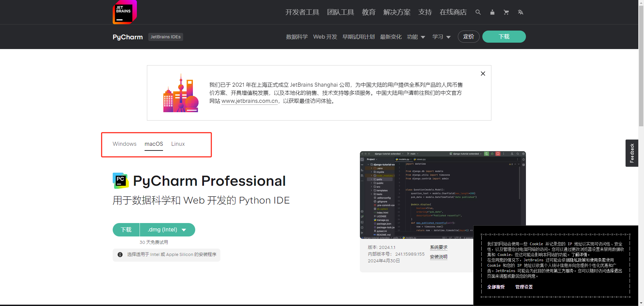Click the 下载 button for PyCharm Professional

(x=126, y=230)
